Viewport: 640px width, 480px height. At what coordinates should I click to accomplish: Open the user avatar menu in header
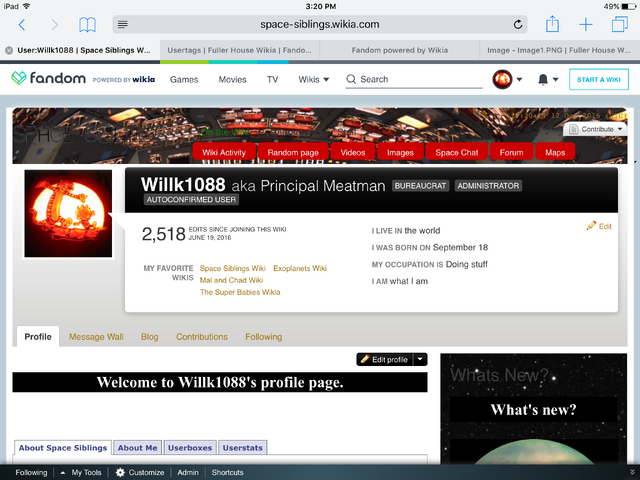click(x=507, y=79)
